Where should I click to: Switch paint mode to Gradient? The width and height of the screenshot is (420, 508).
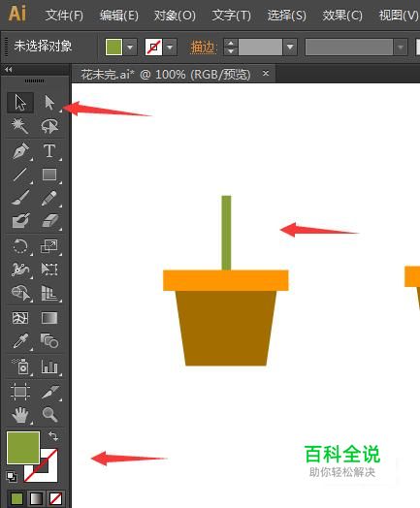(36, 499)
